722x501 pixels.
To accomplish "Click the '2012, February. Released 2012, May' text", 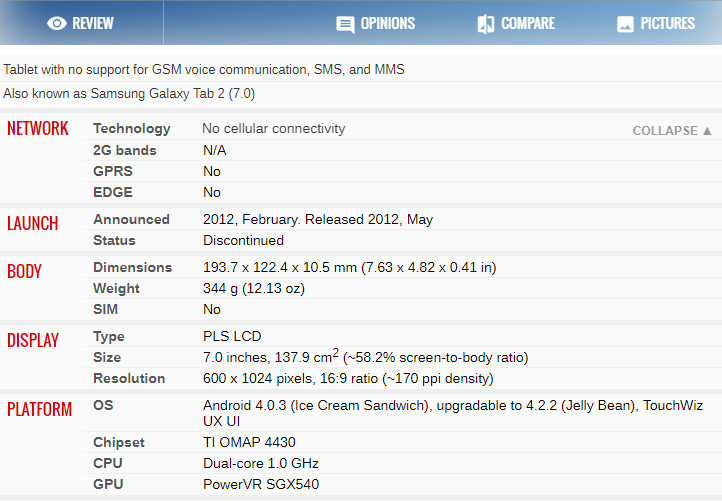I will coord(318,220).
